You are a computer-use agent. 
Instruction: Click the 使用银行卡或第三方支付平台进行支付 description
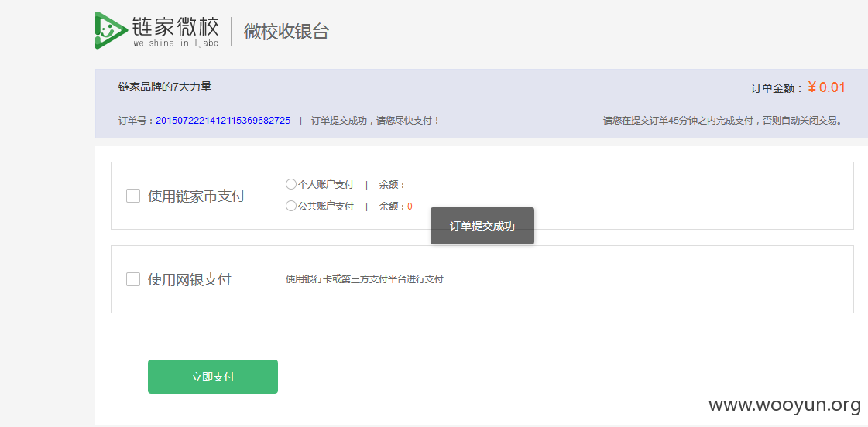point(364,279)
